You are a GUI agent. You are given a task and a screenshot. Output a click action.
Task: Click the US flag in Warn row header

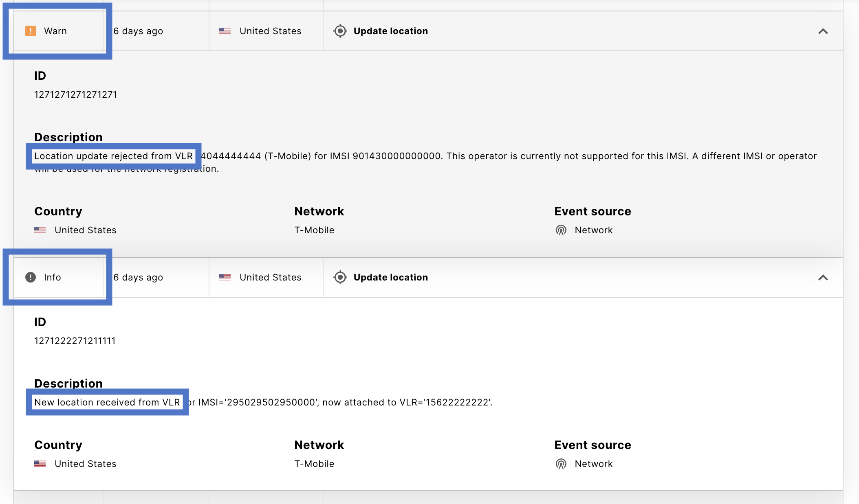click(225, 31)
